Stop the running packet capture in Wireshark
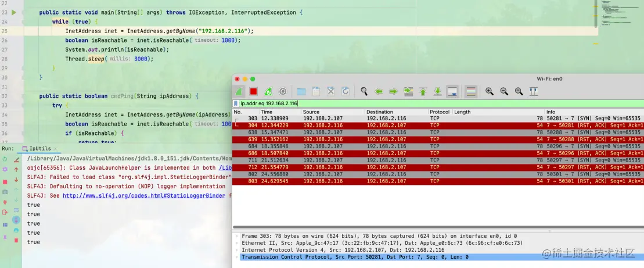The image size is (644, 268). (x=253, y=91)
